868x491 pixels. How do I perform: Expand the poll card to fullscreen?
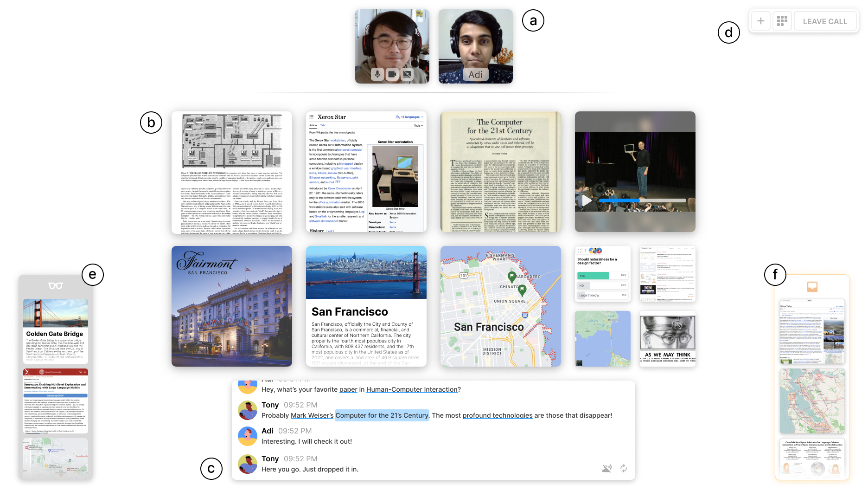pos(580,251)
